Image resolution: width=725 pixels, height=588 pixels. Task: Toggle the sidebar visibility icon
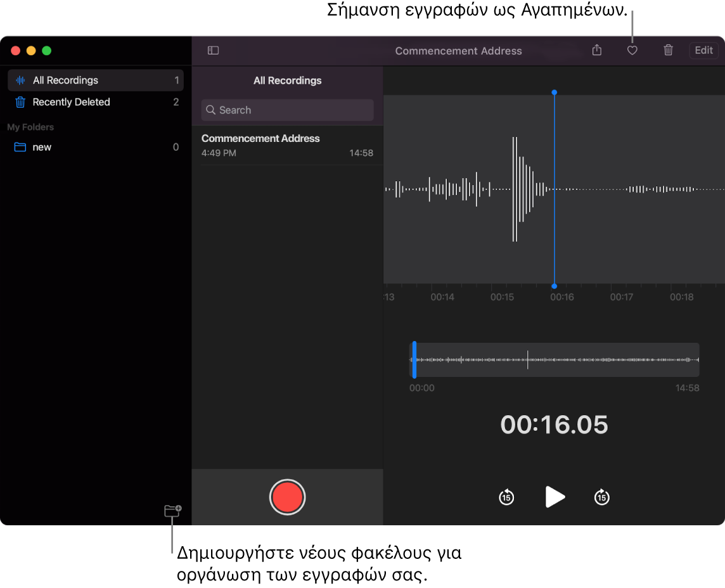(x=213, y=51)
